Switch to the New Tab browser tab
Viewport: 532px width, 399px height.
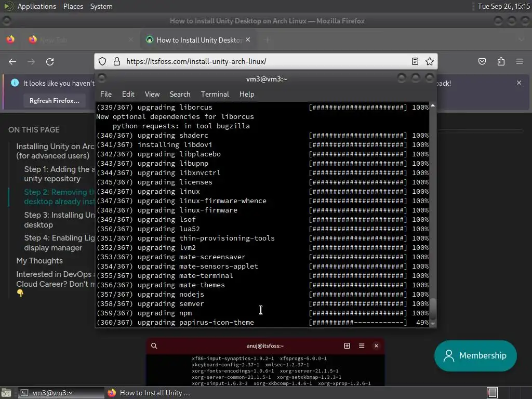tap(81, 40)
